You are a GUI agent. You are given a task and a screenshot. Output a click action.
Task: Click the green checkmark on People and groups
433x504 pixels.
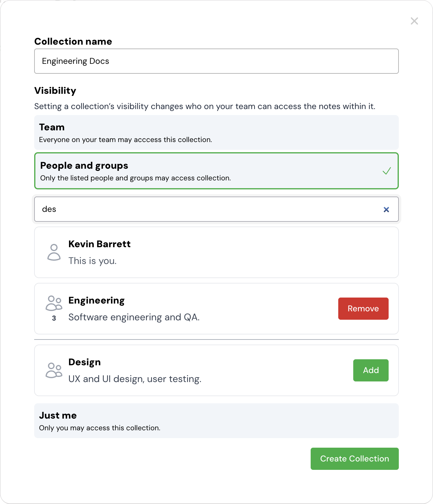[x=387, y=171]
